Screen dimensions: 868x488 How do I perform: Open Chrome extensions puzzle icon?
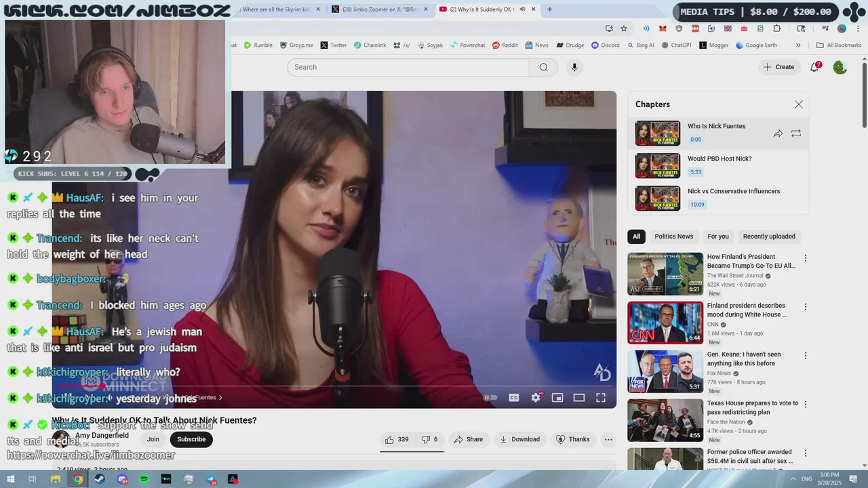777,28
